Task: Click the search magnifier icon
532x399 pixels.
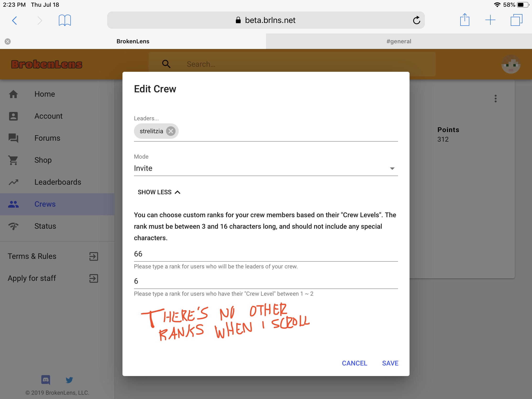Action: click(166, 64)
